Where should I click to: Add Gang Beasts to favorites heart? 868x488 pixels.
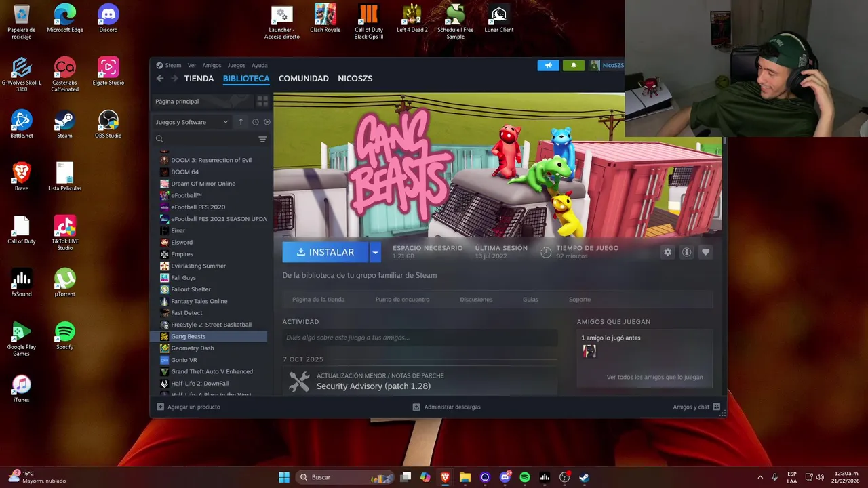tap(705, 252)
